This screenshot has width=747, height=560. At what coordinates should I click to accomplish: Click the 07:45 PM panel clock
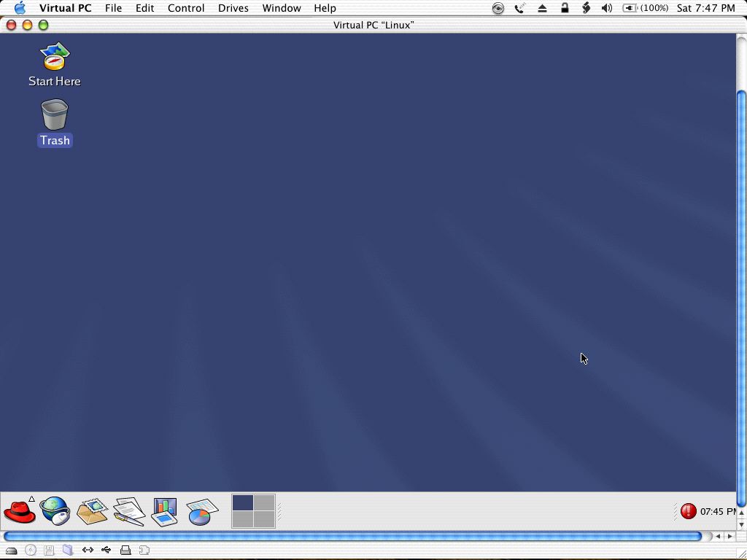[718, 511]
